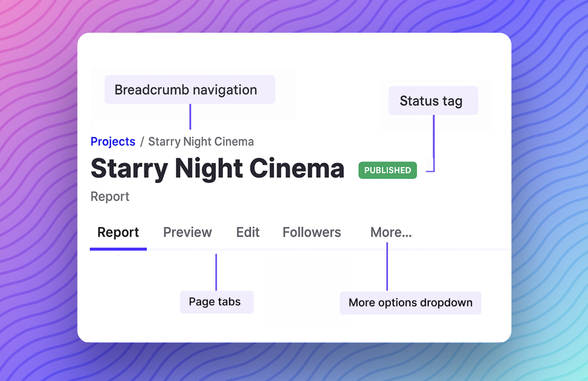The width and height of the screenshot is (588, 381).
Task: Show the Followers tab
Action: (312, 232)
